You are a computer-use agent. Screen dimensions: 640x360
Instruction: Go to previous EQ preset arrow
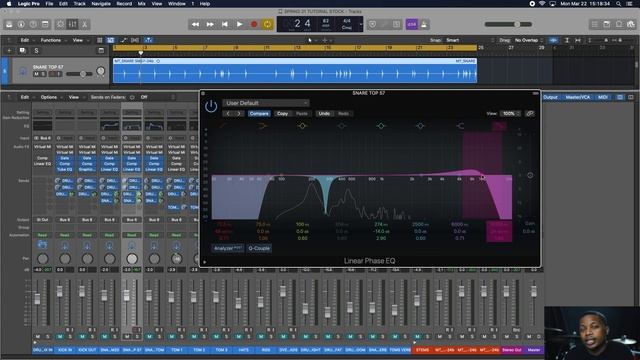228,113
